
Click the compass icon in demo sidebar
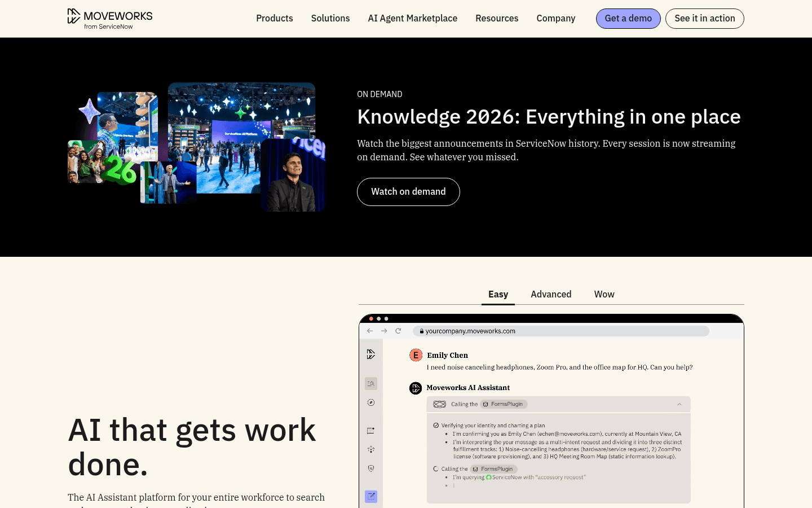pyautogui.click(x=370, y=402)
